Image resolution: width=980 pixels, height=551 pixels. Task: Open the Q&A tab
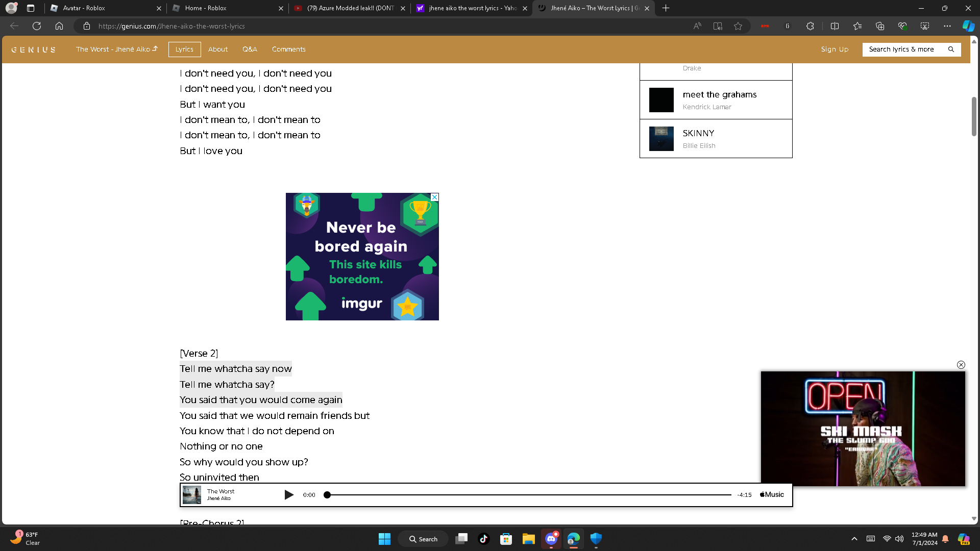tap(250, 49)
